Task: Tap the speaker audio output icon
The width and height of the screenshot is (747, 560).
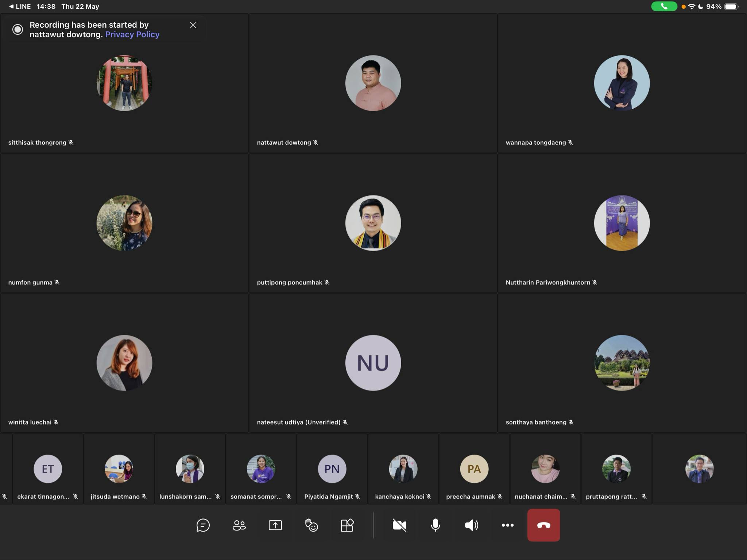Action: pos(471,525)
